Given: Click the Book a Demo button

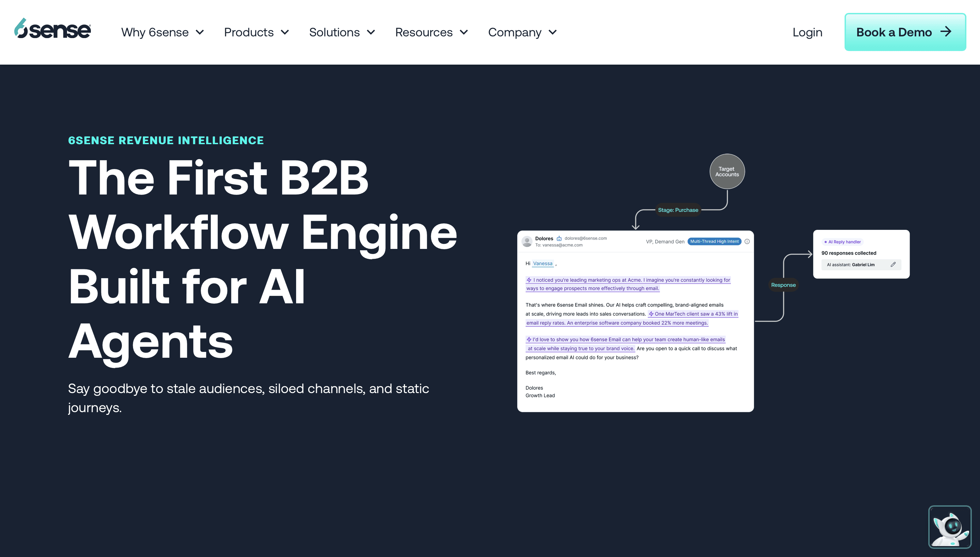Looking at the screenshot, I should [894, 32].
